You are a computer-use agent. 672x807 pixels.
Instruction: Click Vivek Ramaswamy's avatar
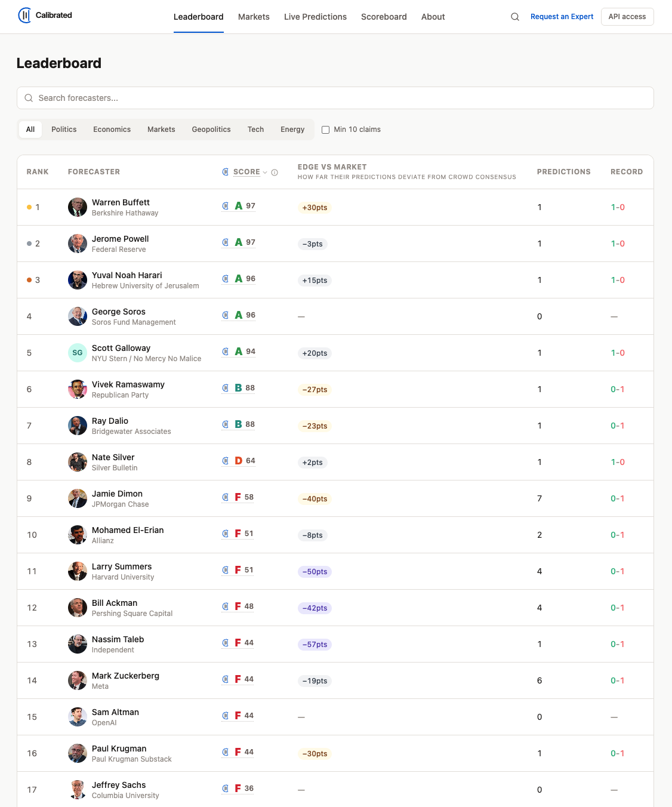tap(78, 389)
